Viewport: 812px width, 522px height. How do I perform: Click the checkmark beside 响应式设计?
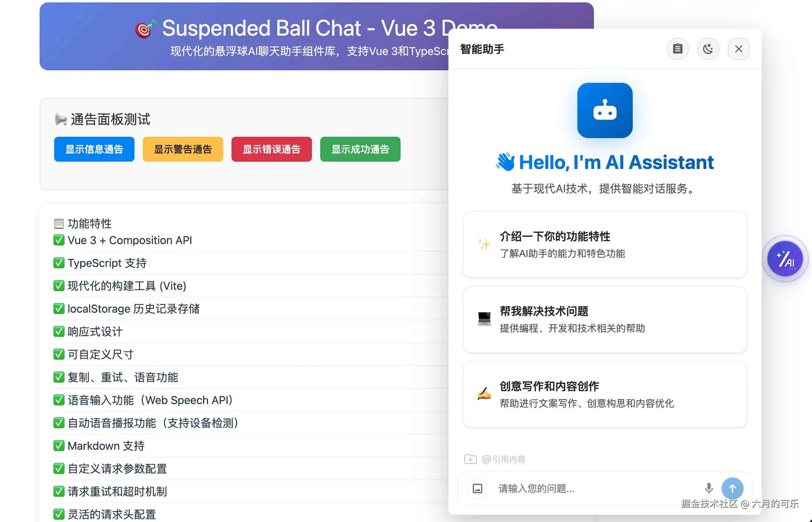click(59, 331)
